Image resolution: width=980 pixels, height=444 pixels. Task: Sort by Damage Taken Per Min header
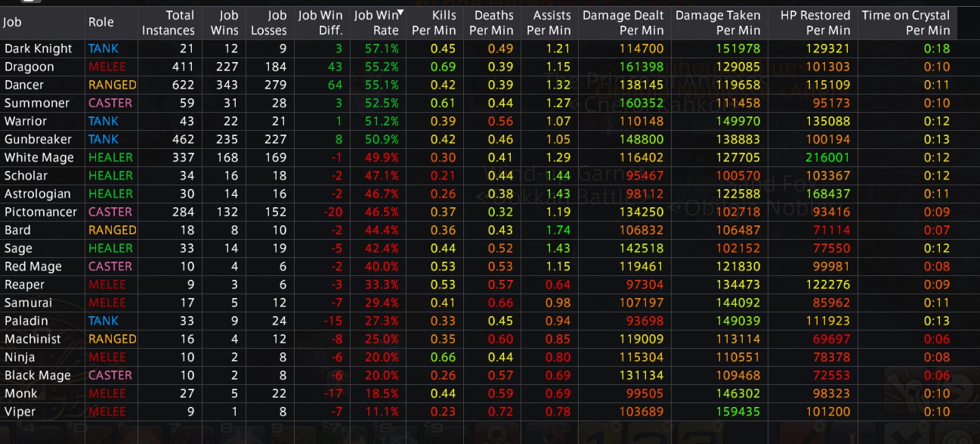click(718, 23)
